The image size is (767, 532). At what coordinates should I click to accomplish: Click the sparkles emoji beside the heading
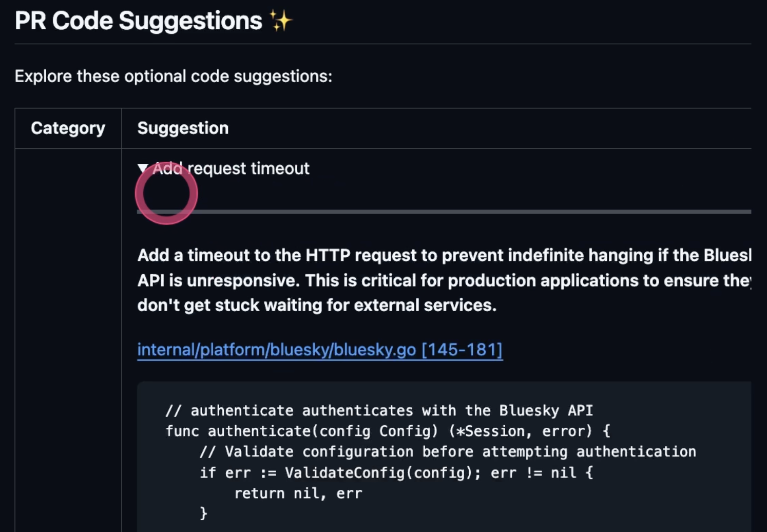281,21
